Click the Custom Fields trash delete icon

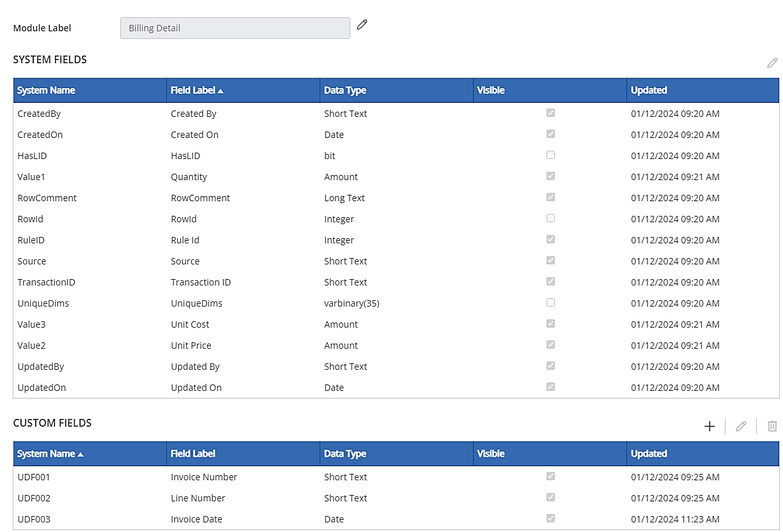click(772, 426)
